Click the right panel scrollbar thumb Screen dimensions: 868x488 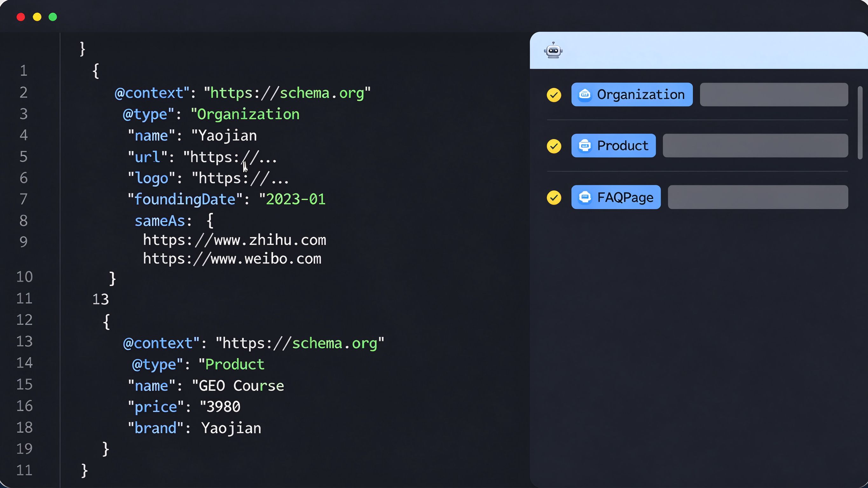[x=860, y=123]
